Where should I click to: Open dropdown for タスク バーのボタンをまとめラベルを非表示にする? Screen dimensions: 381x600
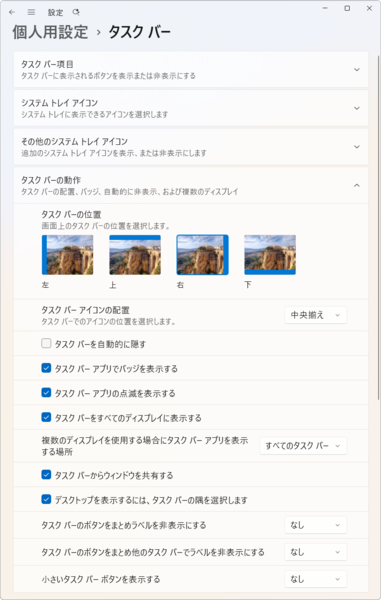tap(316, 525)
